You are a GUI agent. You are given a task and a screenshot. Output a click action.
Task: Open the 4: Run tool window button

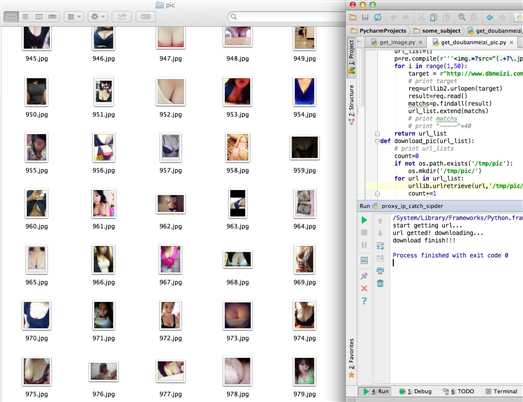[x=376, y=391]
